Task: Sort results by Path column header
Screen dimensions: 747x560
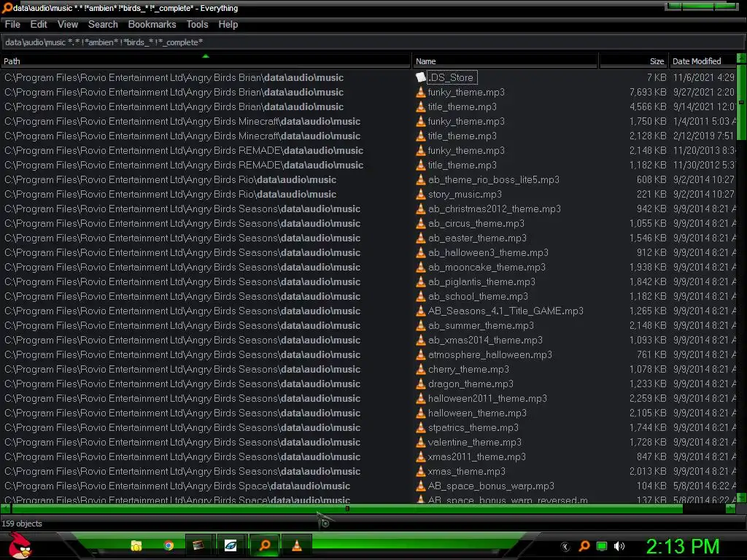Action: coord(205,61)
